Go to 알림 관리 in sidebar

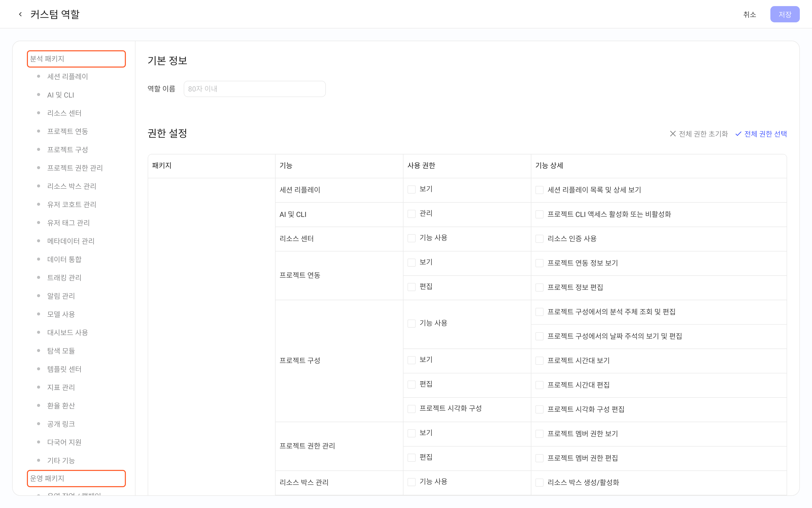(x=61, y=296)
